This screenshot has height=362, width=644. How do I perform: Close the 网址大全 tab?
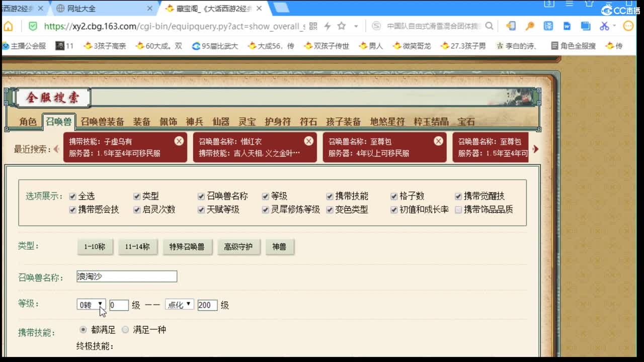(149, 9)
